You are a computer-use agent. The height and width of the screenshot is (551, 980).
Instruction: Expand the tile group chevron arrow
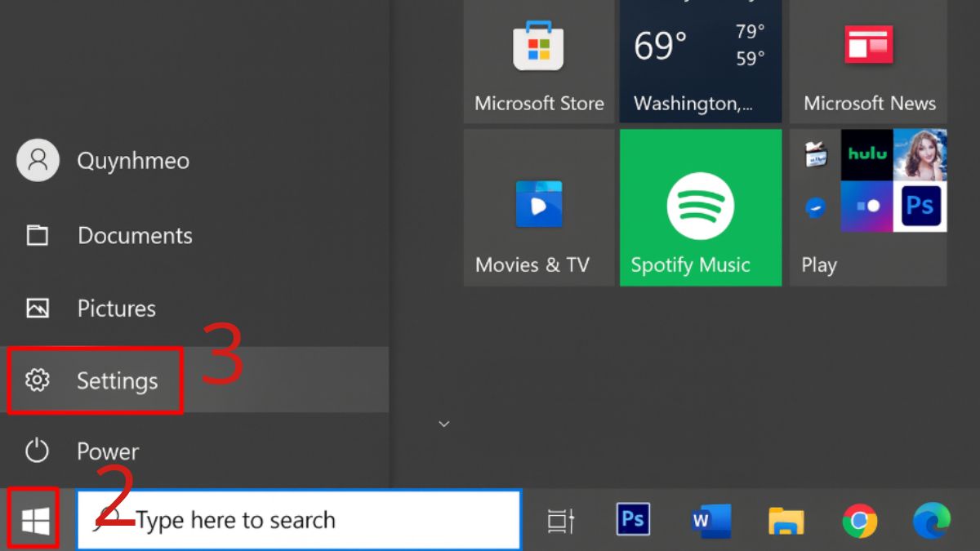coord(443,424)
